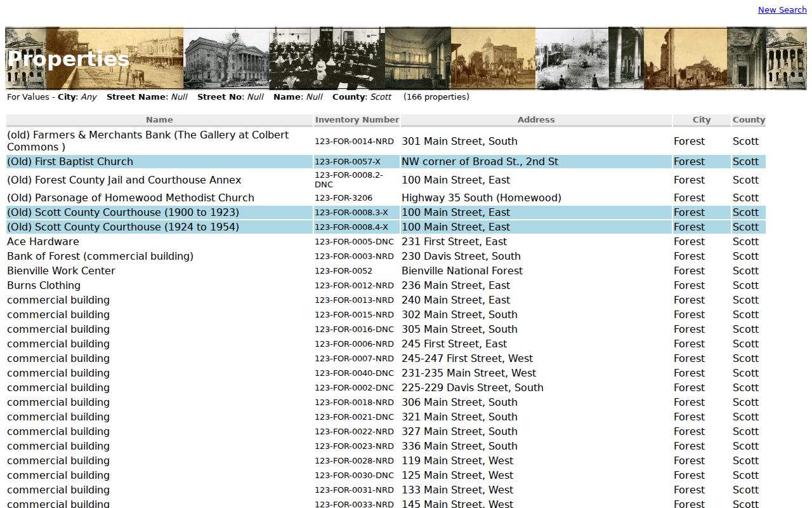The width and height of the screenshot is (812, 508).
Task: Select Bienville Work Center entry
Action: coord(61,271)
